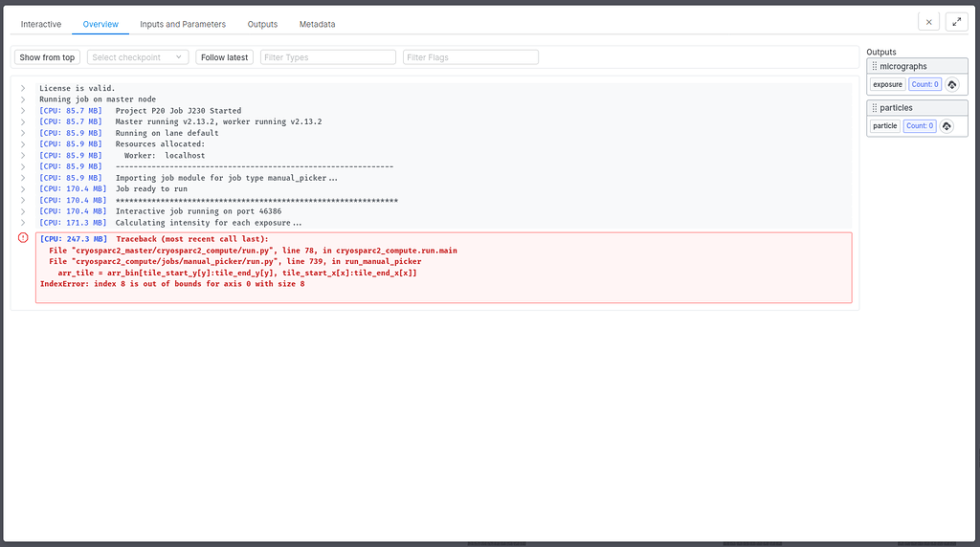Click the micrographs drag handle icon
The height and width of the screenshot is (547, 980).
875,66
